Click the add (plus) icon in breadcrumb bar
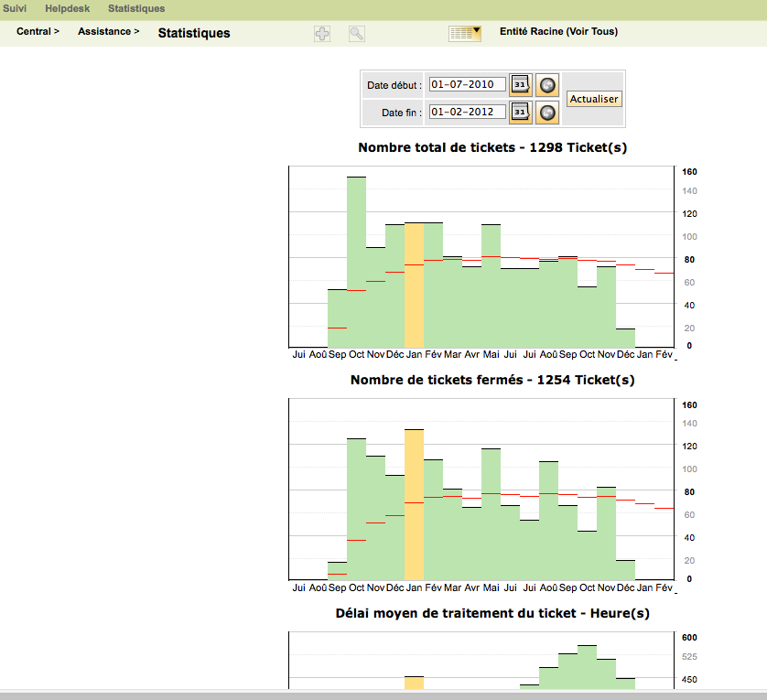This screenshot has height=700, width=767. 322,34
